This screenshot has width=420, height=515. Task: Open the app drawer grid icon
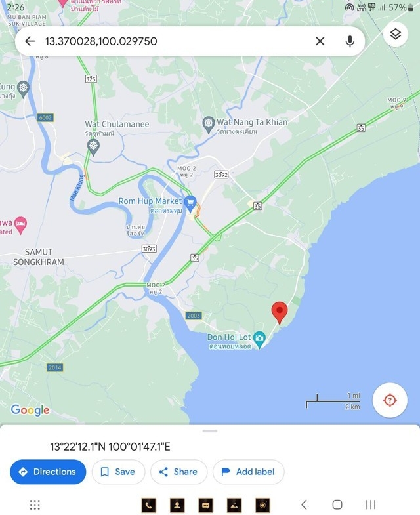(35, 505)
